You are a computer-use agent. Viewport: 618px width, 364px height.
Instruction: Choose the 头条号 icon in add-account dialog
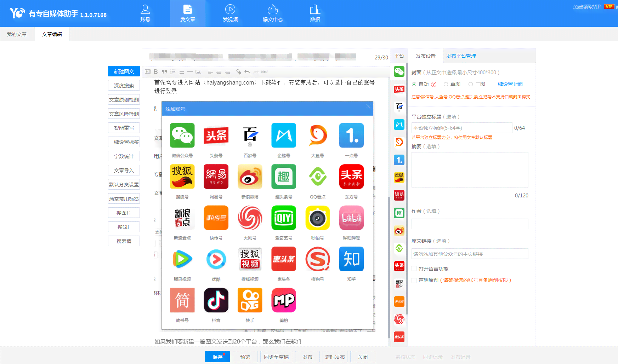pyautogui.click(x=216, y=135)
